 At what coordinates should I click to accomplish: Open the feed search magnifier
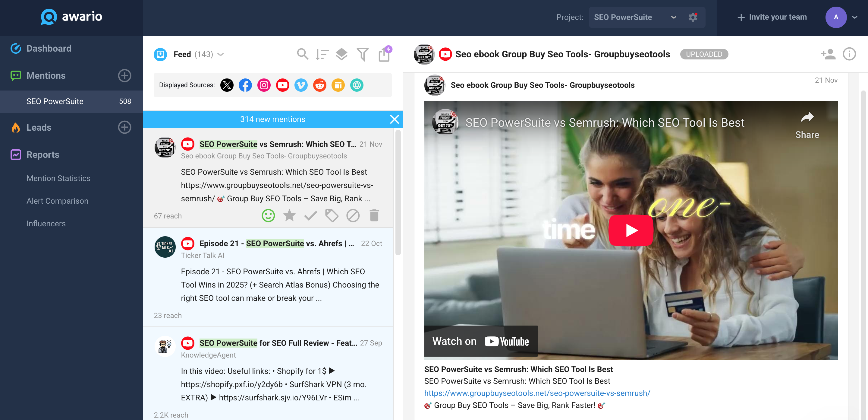coord(302,54)
